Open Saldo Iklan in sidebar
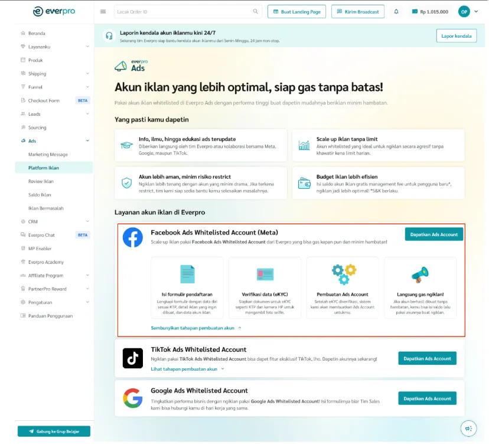Viewport: 489px width, 448px height. (x=40, y=195)
